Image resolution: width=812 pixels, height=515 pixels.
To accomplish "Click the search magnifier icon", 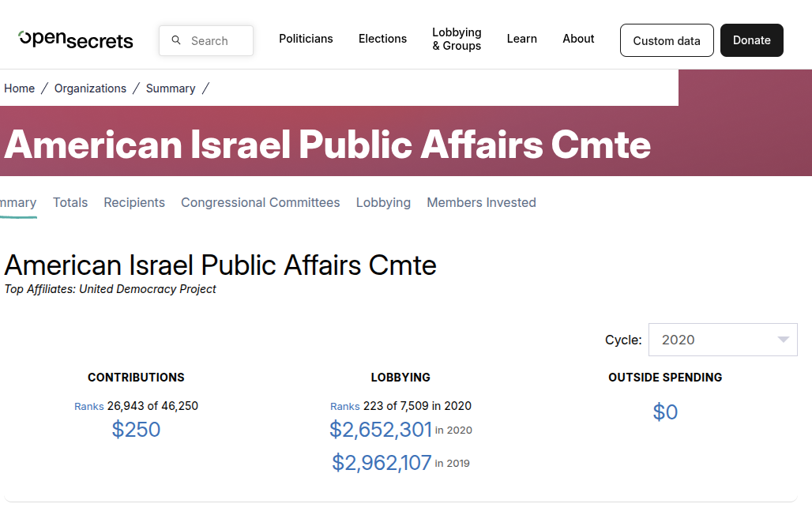I will point(176,40).
